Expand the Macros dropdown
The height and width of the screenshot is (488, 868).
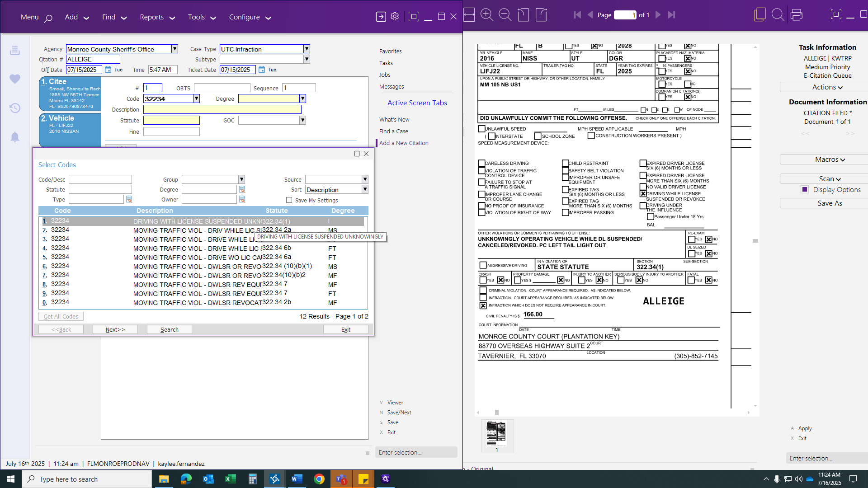tap(830, 159)
